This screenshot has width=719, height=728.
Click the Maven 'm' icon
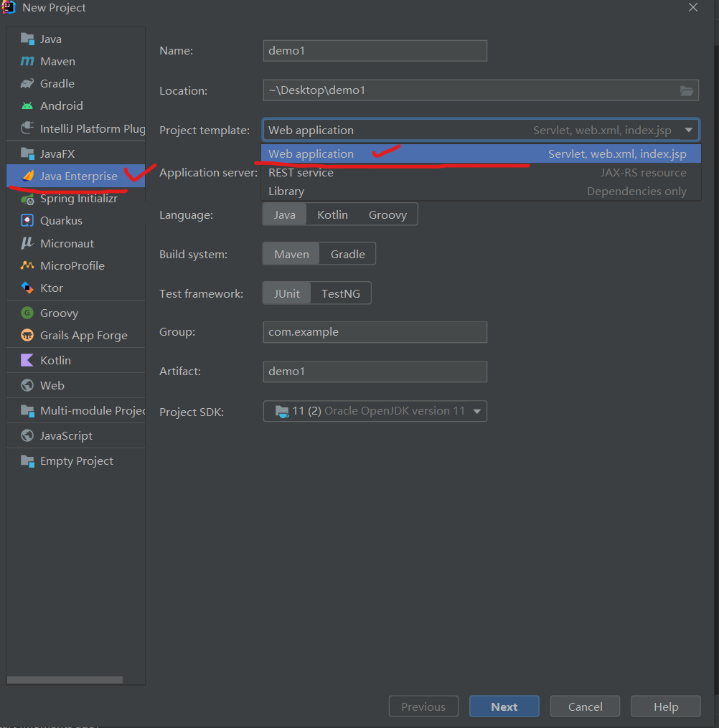coord(27,61)
